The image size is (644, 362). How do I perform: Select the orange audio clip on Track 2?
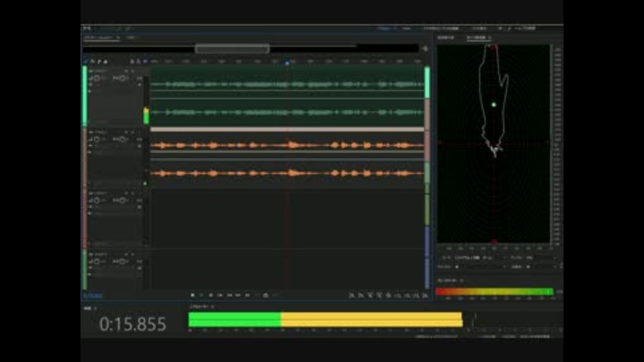[287, 160]
